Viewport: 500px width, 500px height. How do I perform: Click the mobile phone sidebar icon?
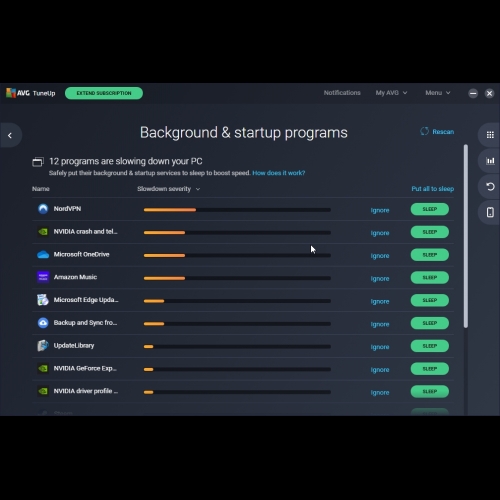pyautogui.click(x=490, y=212)
